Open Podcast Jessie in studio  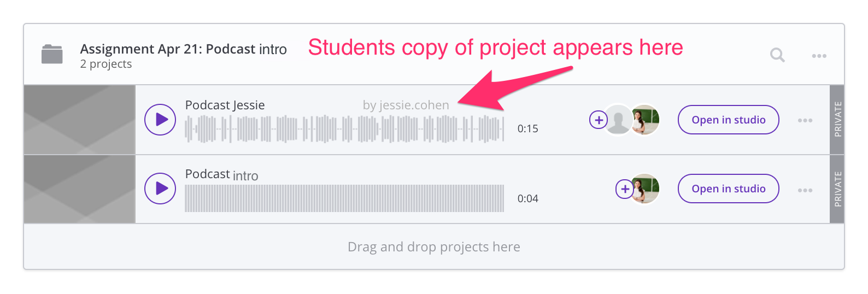[728, 120]
